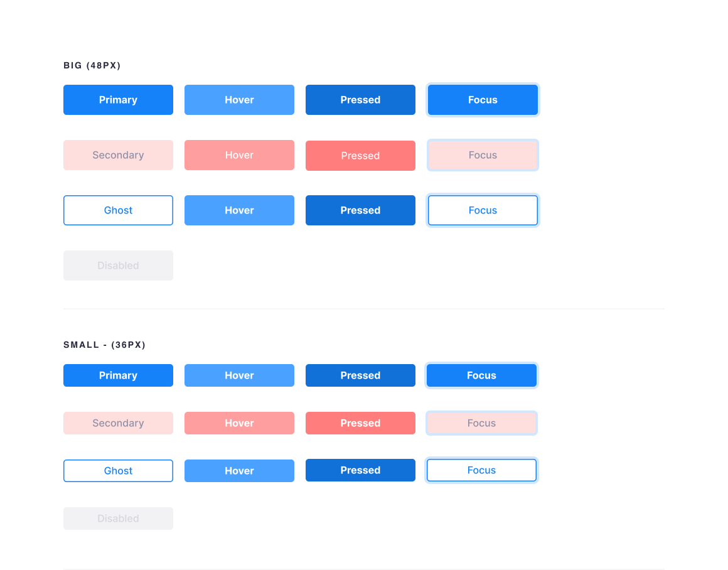Click the small Primary Focus button

tap(481, 375)
